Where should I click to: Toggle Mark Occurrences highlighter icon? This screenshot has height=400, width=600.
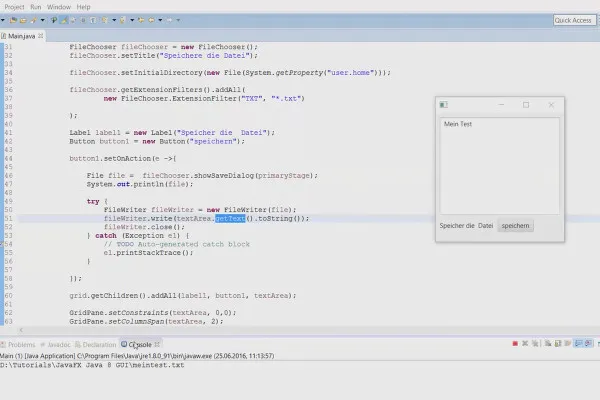[64, 20]
